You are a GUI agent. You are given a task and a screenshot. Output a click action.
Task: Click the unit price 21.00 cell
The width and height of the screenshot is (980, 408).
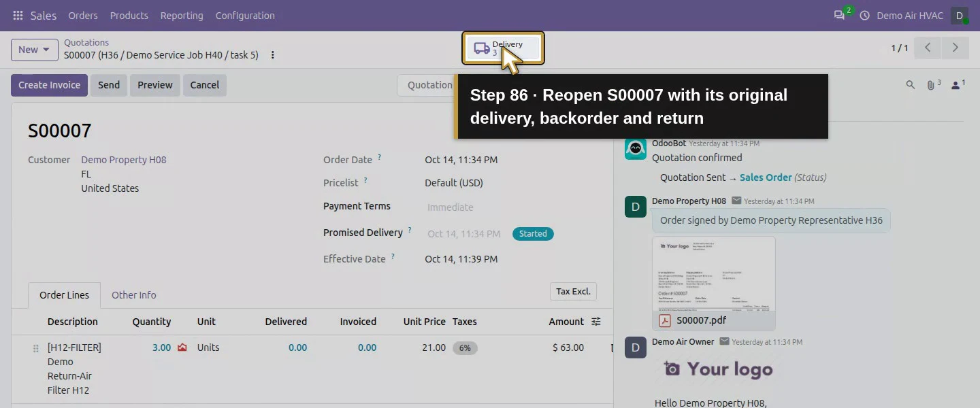coord(434,347)
